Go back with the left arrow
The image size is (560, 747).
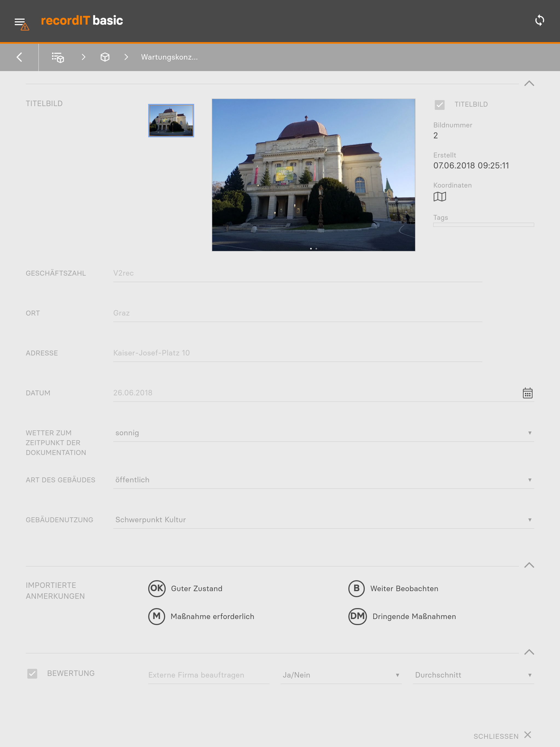coord(19,57)
